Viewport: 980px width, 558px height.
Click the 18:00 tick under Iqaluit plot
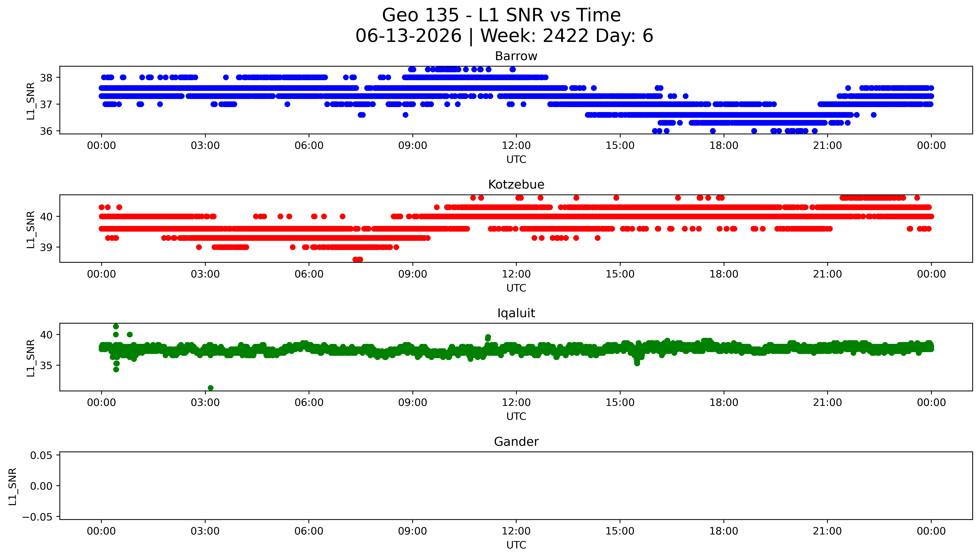coord(724,402)
